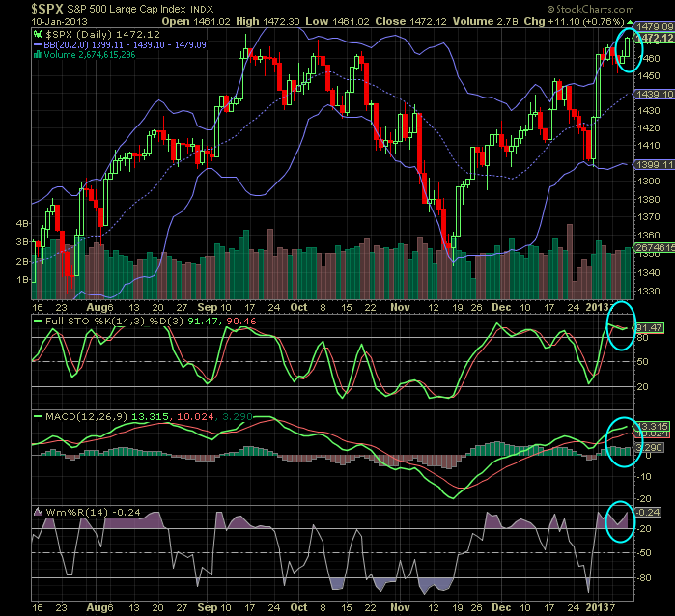Click the 3.290 histogram value tag

pyautogui.click(x=649, y=448)
